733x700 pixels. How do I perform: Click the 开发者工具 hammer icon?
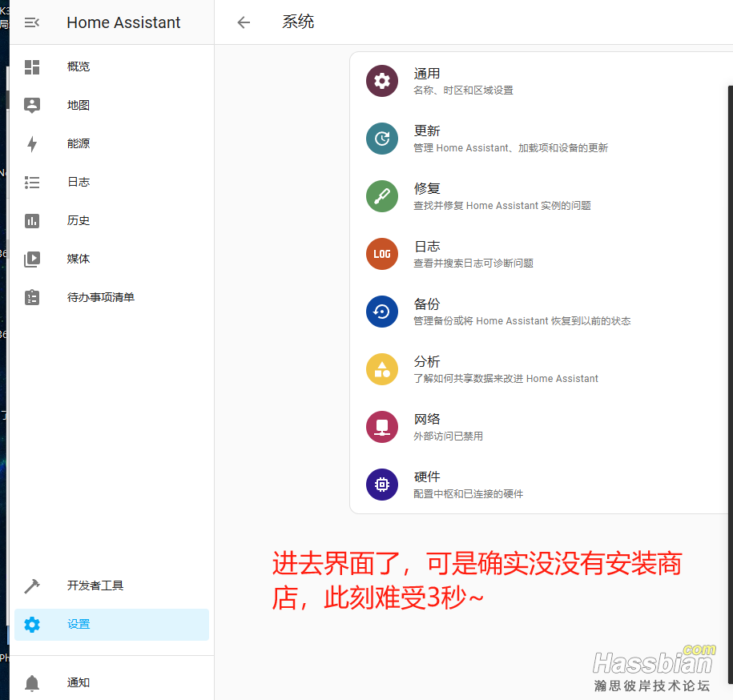32,585
